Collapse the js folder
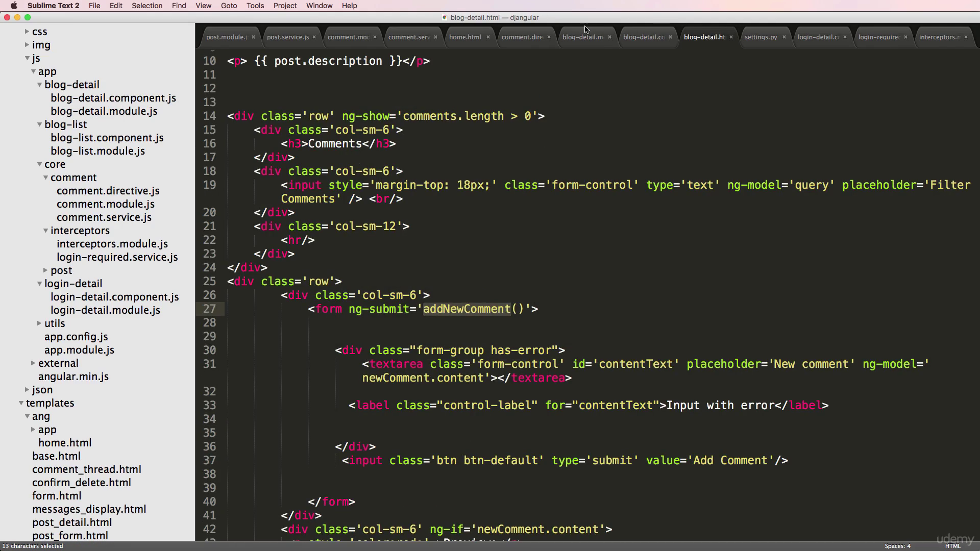980x551 pixels. [27, 58]
